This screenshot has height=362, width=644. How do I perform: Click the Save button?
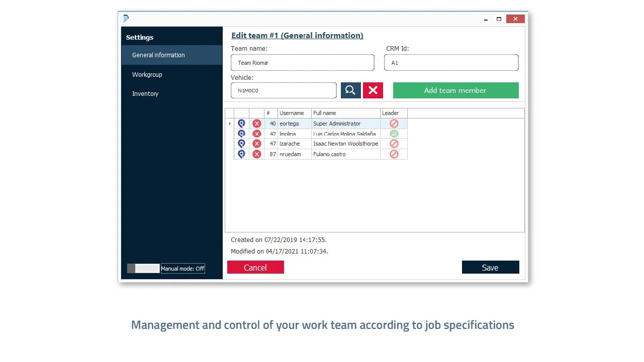(x=490, y=268)
